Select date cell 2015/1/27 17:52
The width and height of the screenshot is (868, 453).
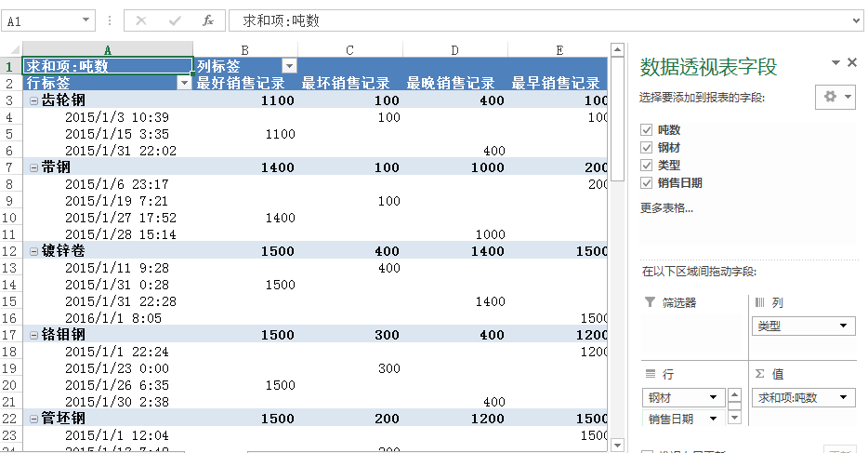[121, 218]
